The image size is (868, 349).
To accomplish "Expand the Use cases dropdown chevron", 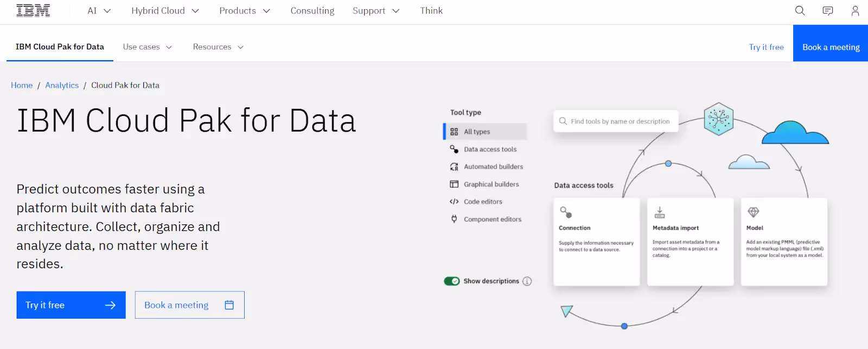I will (169, 47).
